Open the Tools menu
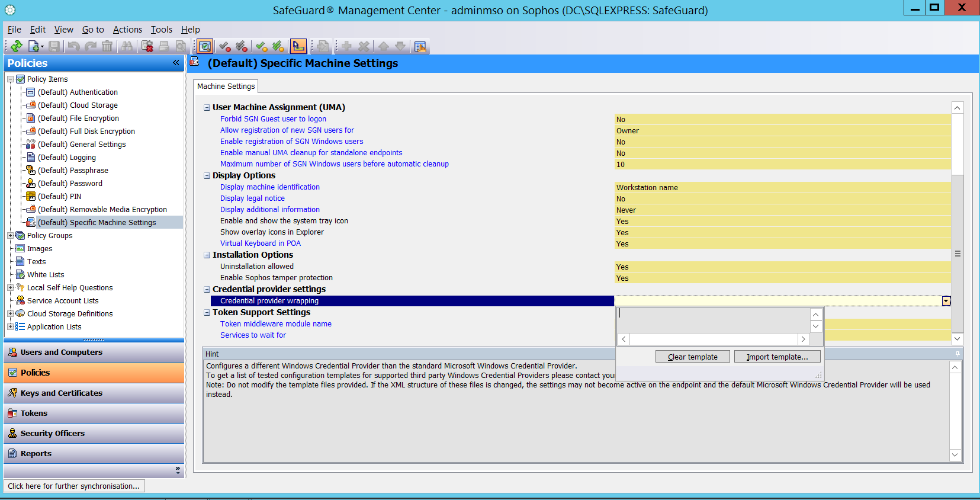The image size is (980, 500). (162, 30)
